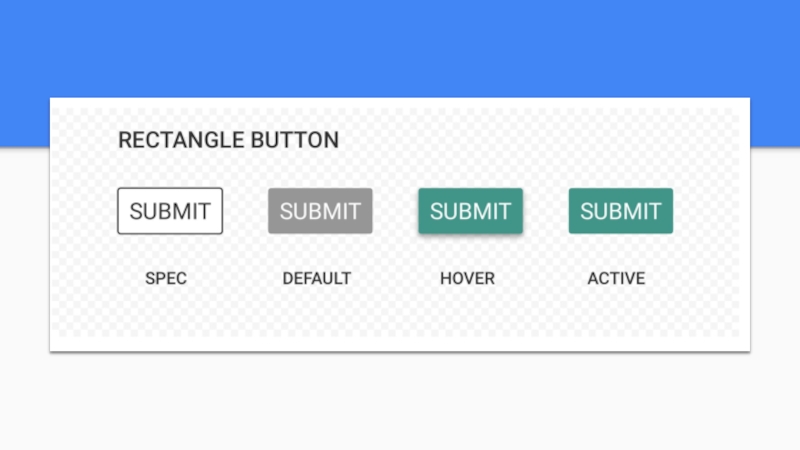Screen dimensions: 800x450
Task: Click the gap between outlined and gray SUBMIT buttons
Action: click(x=245, y=211)
